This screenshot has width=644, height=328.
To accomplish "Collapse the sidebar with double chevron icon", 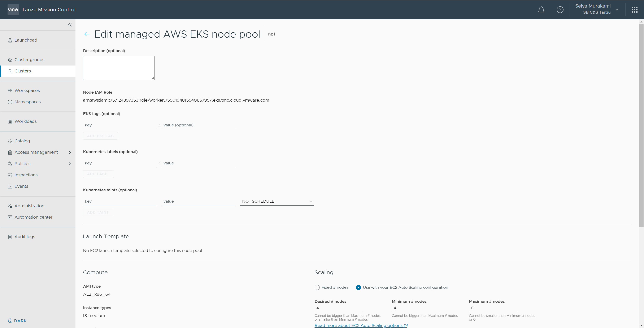I will click(70, 25).
